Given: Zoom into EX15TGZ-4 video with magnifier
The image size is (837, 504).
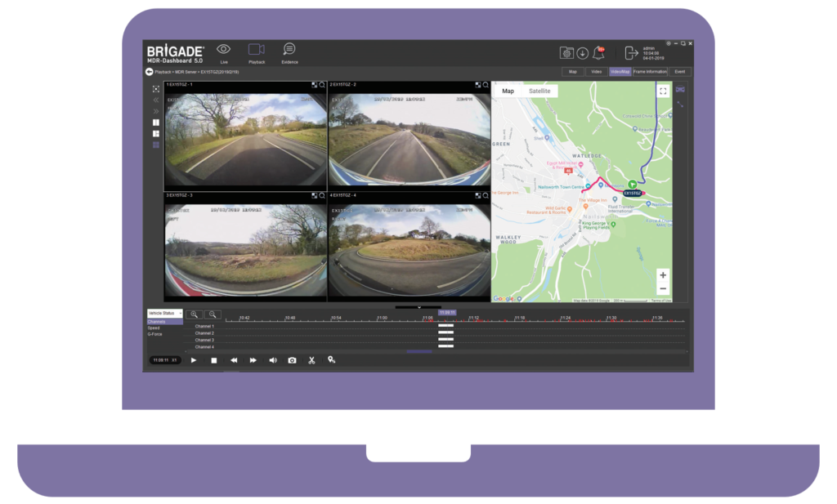Looking at the screenshot, I should (486, 196).
